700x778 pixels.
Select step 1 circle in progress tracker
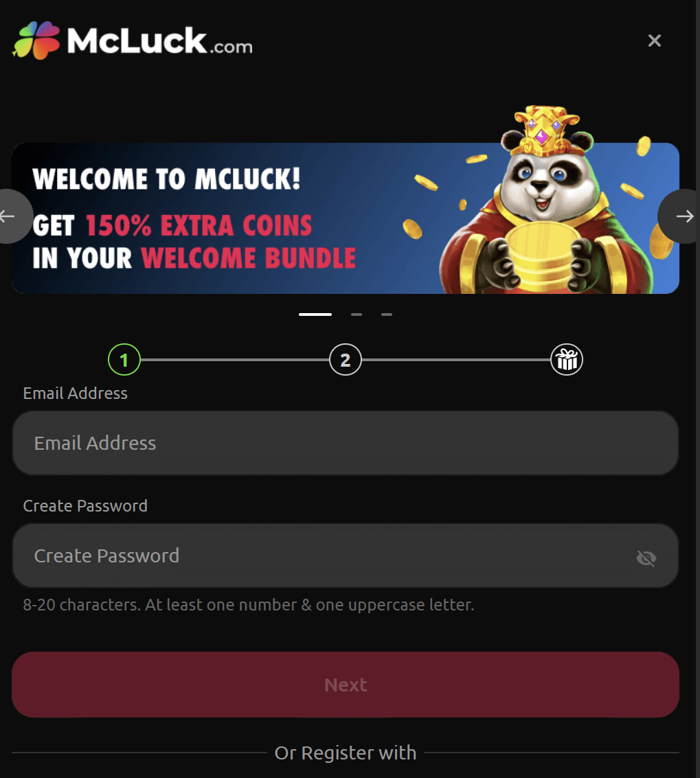coord(124,360)
